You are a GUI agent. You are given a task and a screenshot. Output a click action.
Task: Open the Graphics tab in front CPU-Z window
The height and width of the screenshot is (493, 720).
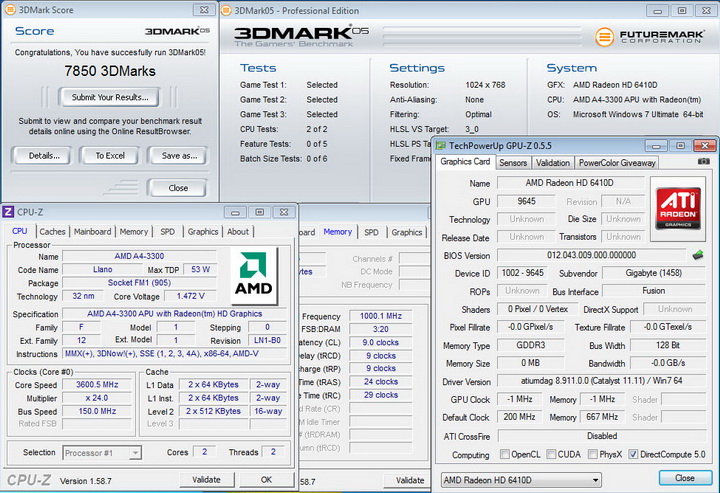[203, 232]
